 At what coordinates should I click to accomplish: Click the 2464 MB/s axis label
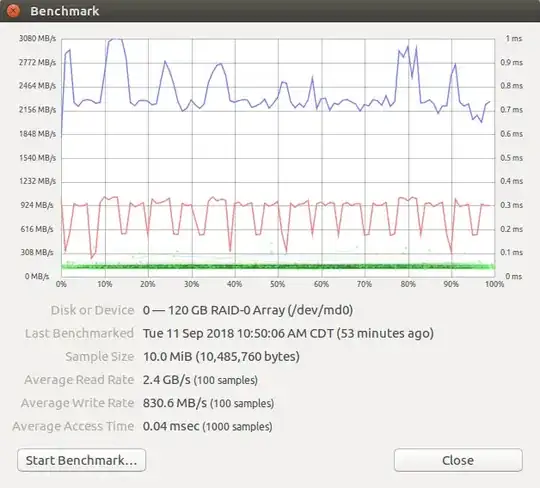37,86
